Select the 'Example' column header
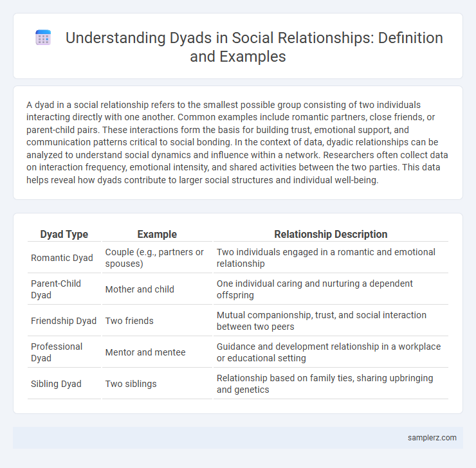The image size is (476, 468). pyautogui.click(x=157, y=234)
